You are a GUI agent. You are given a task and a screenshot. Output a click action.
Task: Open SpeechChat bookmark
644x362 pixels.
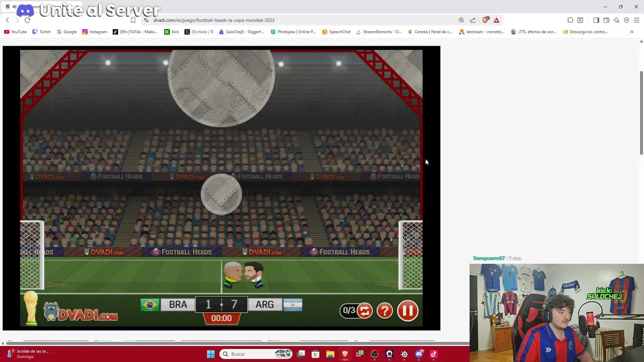(x=336, y=32)
